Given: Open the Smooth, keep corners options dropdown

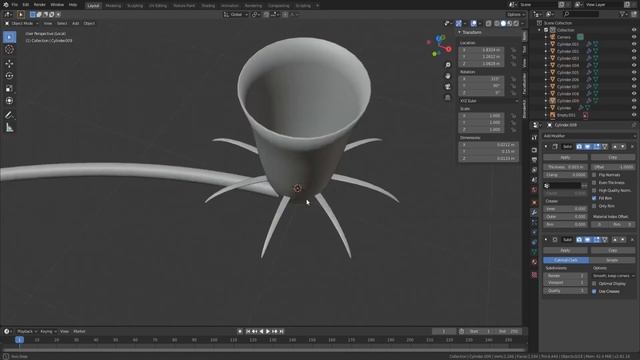Looking at the screenshot, I should 613,276.
